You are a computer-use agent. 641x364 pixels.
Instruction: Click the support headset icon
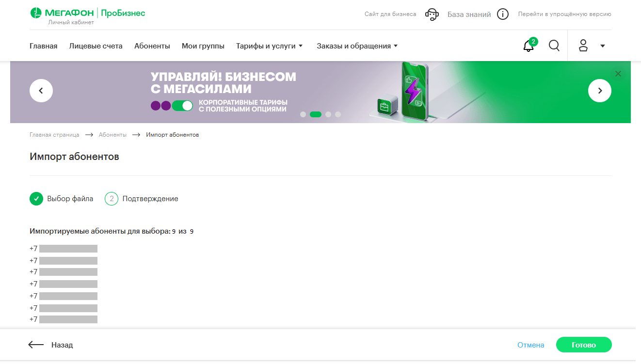[432, 15]
